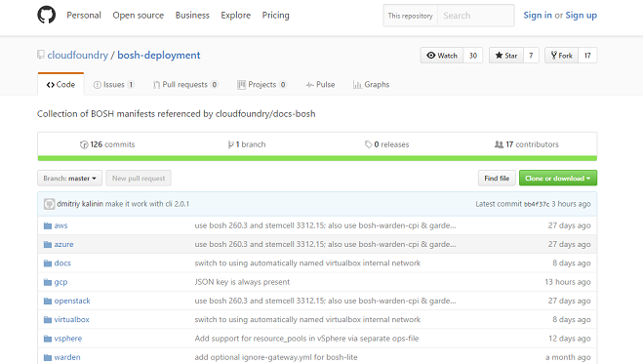The height and width of the screenshot is (364, 643).
Task: Open the cloudfoundry organization link
Action: pyautogui.click(x=77, y=55)
